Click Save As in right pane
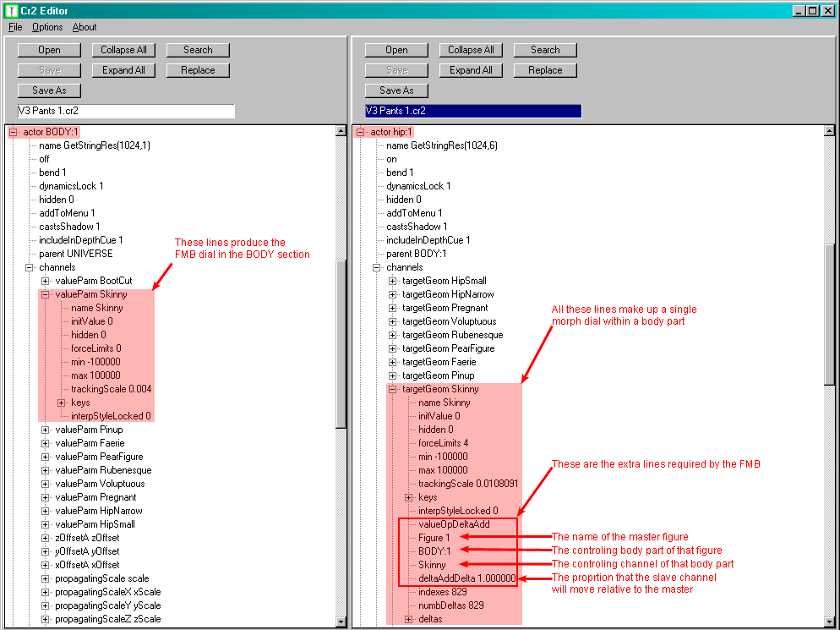Screen dimensions: 840x630 (396, 90)
